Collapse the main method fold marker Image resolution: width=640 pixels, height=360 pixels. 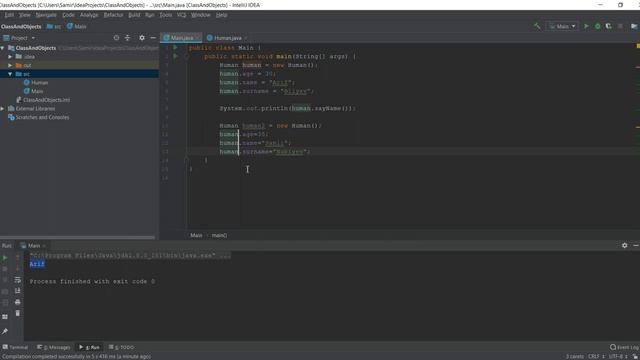click(x=187, y=56)
